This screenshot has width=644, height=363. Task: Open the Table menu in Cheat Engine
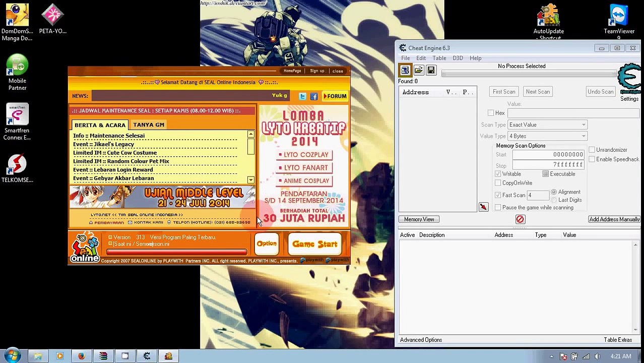pyautogui.click(x=439, y=58)
